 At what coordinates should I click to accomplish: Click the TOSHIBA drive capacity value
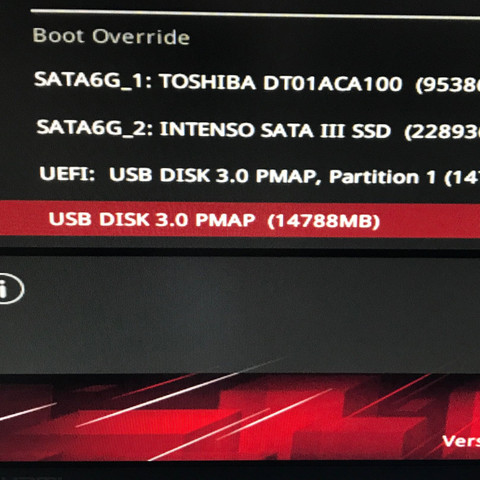pos(447,84)
